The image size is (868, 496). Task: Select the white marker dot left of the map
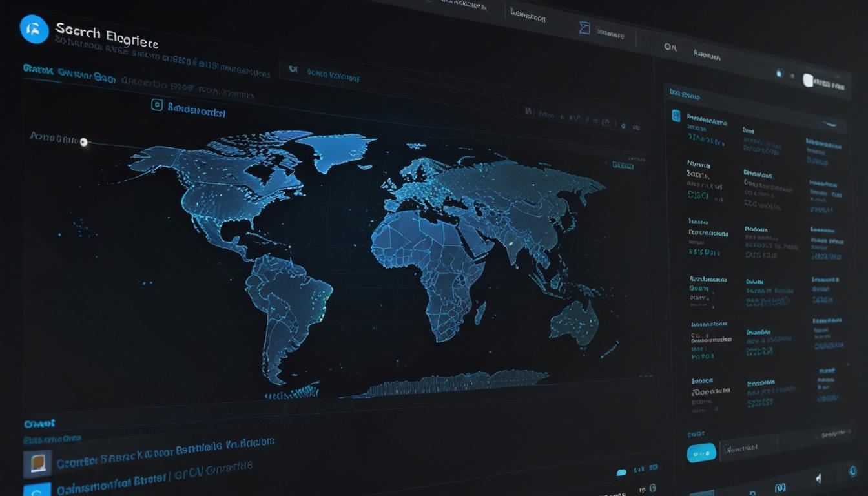point(83,141)
